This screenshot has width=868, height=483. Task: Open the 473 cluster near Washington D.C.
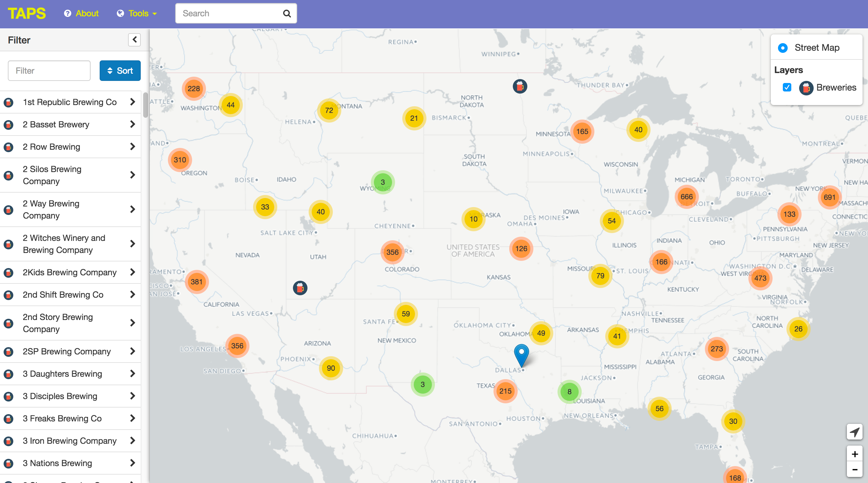[760, 278]
